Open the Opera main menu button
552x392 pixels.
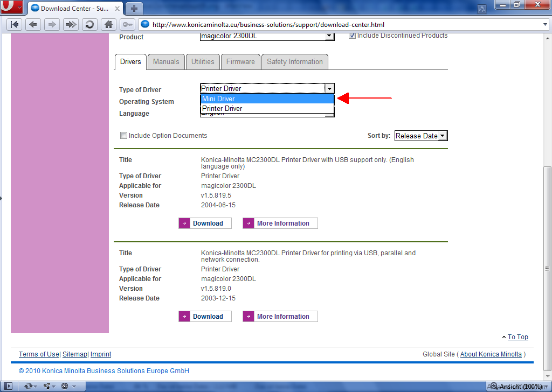click(12, 6)
